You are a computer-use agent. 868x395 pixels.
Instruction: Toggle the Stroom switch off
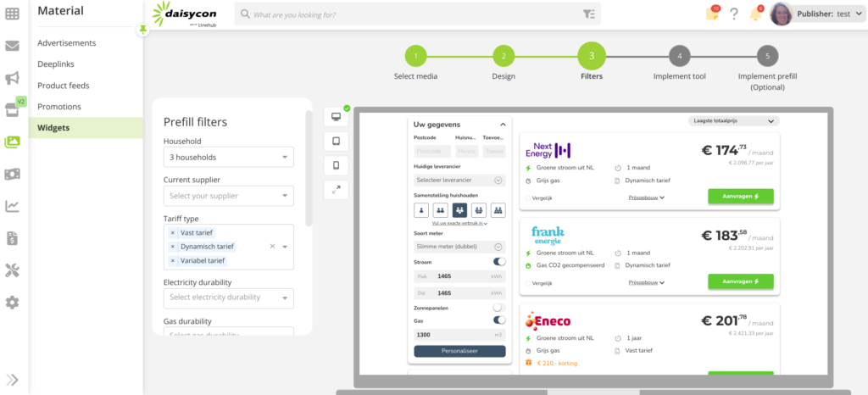click(499, 262)
